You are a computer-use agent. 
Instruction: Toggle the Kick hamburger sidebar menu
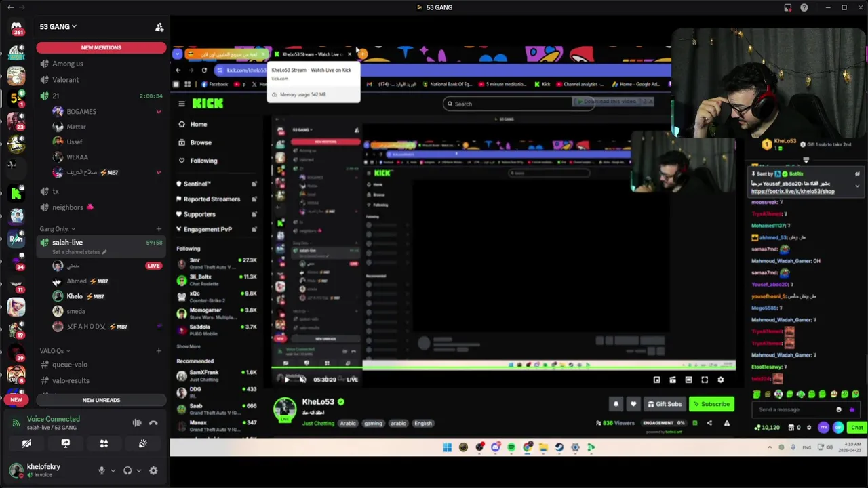[182, 104]
